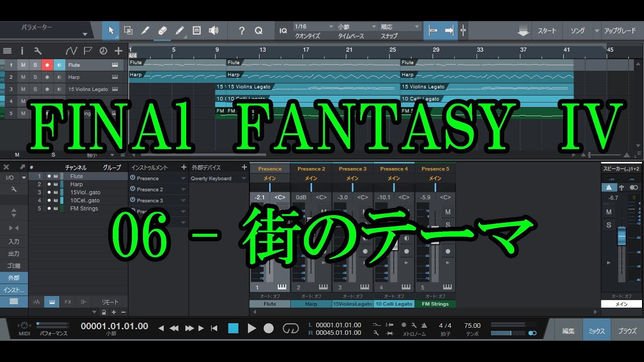Mute the main output channel
The width and height of the screenshot is (644, 362).
[609, 212]
